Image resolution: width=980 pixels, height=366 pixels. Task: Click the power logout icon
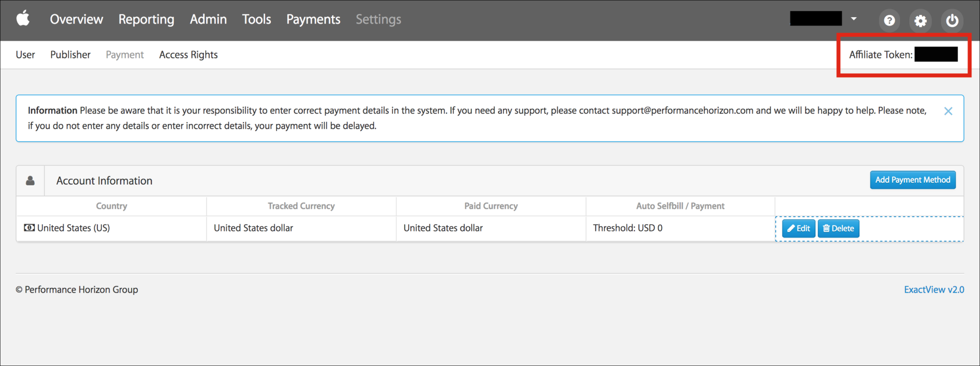pos(952,21)
